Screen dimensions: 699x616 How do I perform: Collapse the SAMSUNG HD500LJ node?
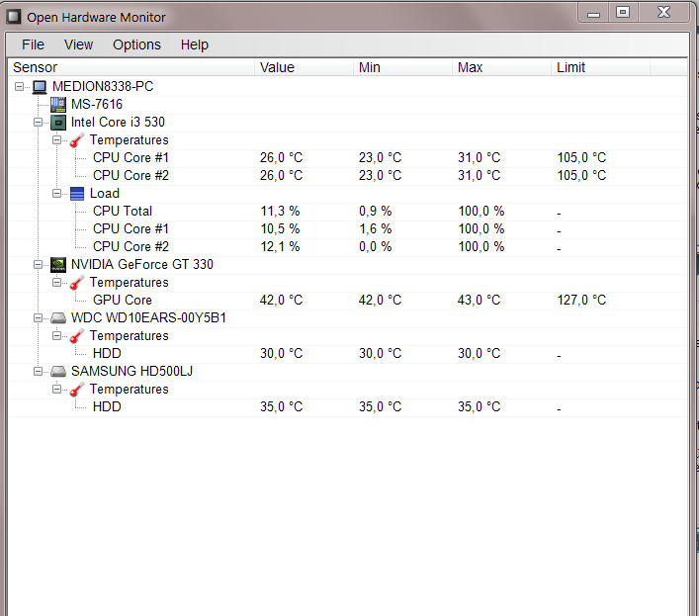point(39,372)
